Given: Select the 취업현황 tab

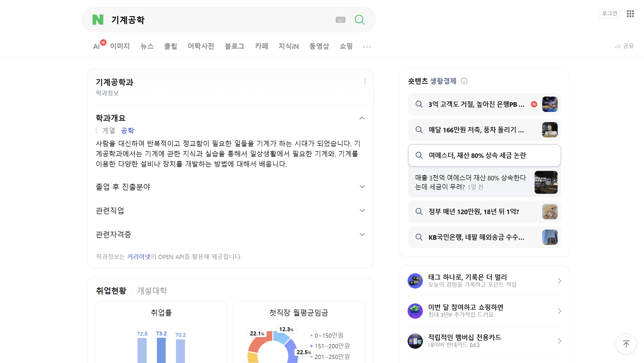Looking at the screenshot, I should point(111,291).
